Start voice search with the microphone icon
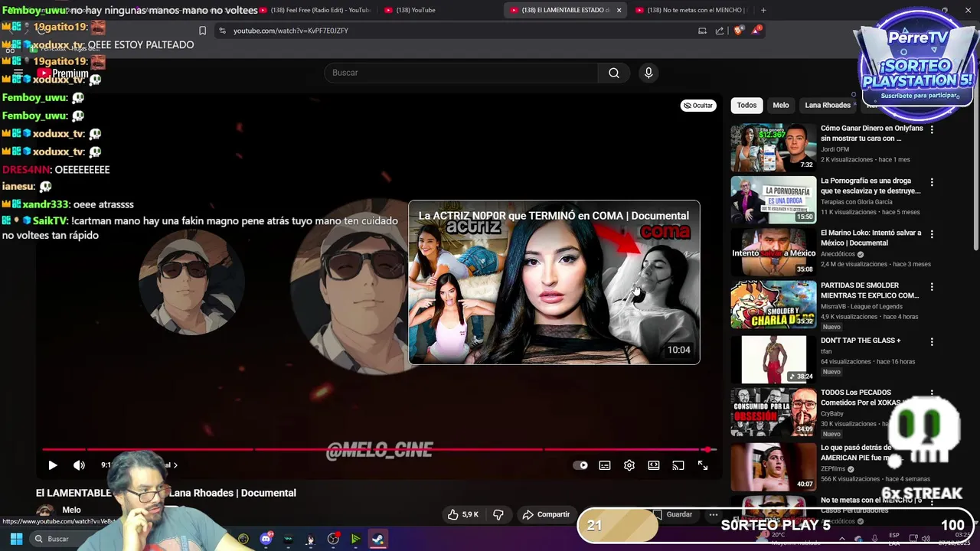 click(x=648, y=73)
